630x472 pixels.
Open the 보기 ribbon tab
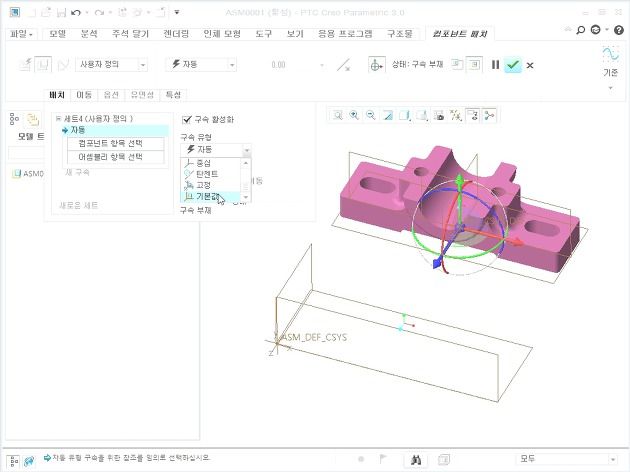pos(295,34)
